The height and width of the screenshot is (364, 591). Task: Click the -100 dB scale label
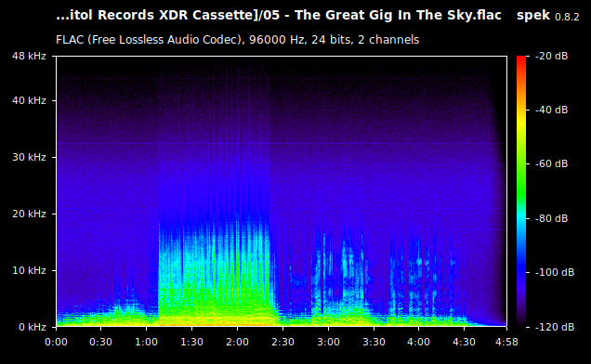pos(555,272)
